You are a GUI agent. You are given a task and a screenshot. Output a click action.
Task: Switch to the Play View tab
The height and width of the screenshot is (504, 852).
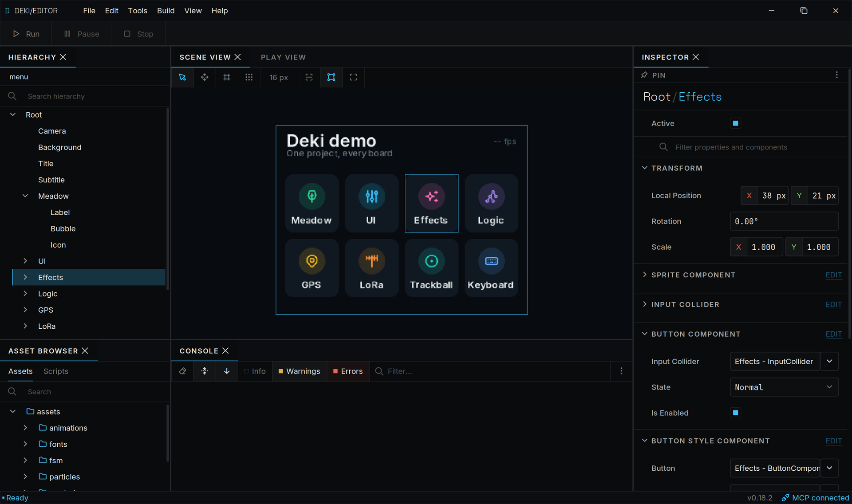(283, 57)
